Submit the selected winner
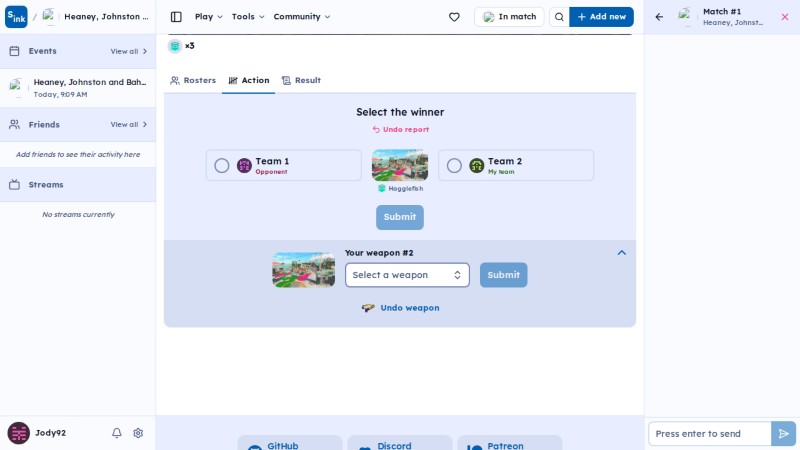The width and height of the screenshot is (800, 450). [400, 217]
